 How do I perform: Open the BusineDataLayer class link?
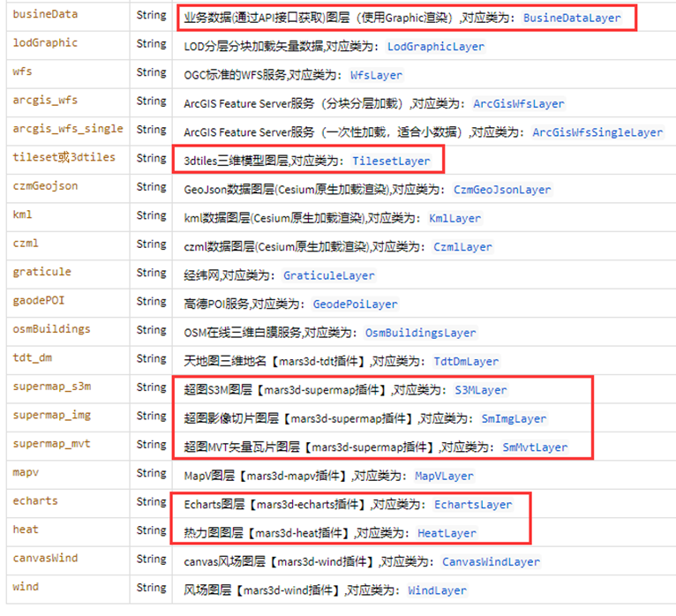572,18
